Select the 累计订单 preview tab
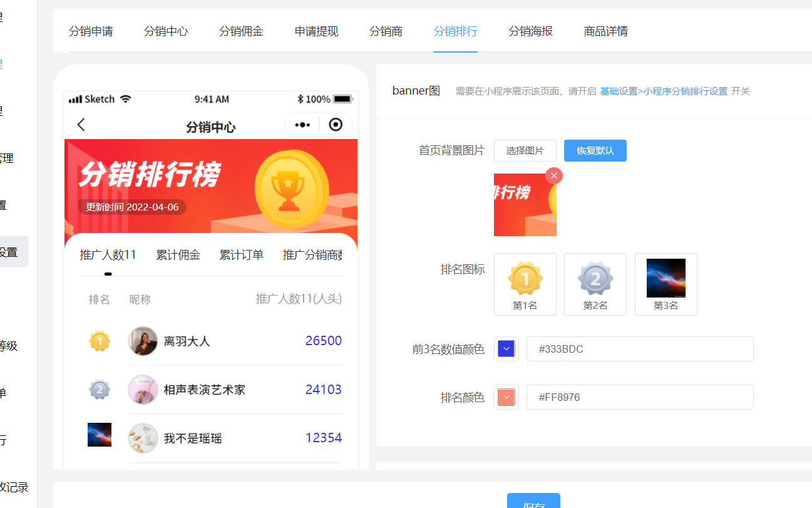812x508 pixels. [x=241, y=255]
